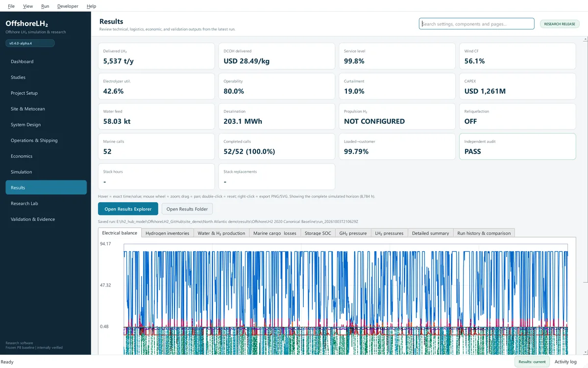Switch to Electrical balance tab
The width and height of the screenshot is (588, 368).
(x=120, y=233)
